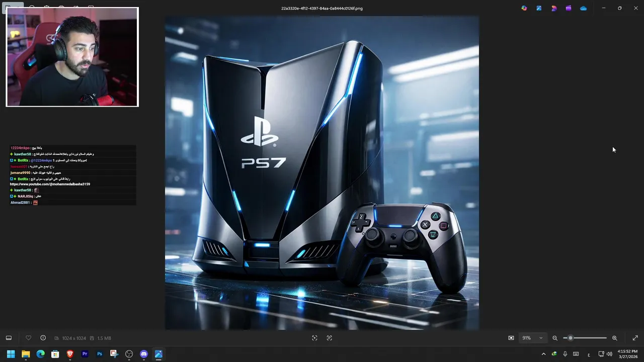Click chat username Ahmad2881
The width and height of the screenshot is (644, 362).
click(20, 203)
